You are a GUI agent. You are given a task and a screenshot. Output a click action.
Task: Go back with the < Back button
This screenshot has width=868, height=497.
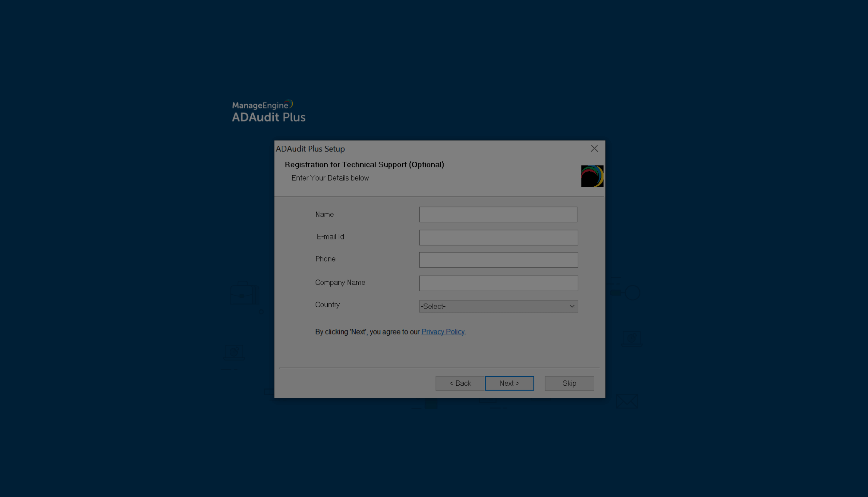pyautogui.click(x=460, y=383)
